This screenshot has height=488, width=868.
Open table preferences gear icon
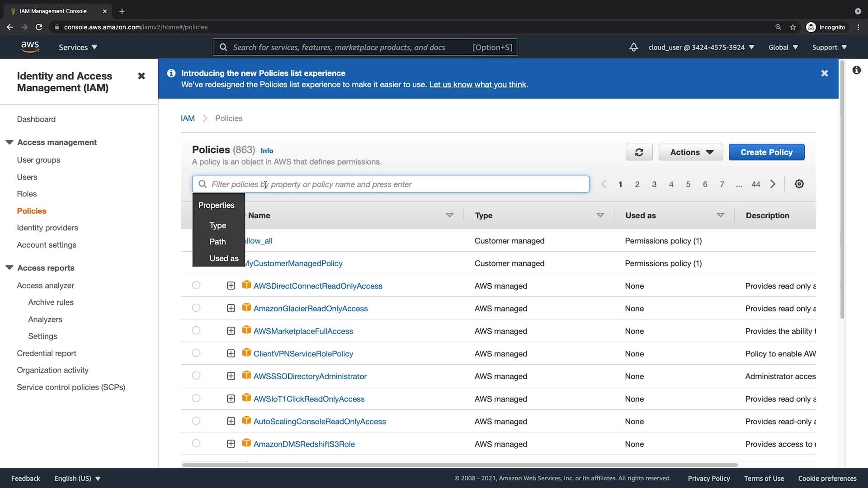[799, 184]
